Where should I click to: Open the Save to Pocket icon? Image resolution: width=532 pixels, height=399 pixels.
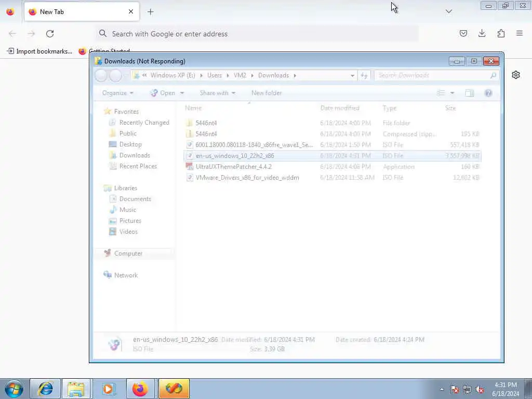click(463, 33)
